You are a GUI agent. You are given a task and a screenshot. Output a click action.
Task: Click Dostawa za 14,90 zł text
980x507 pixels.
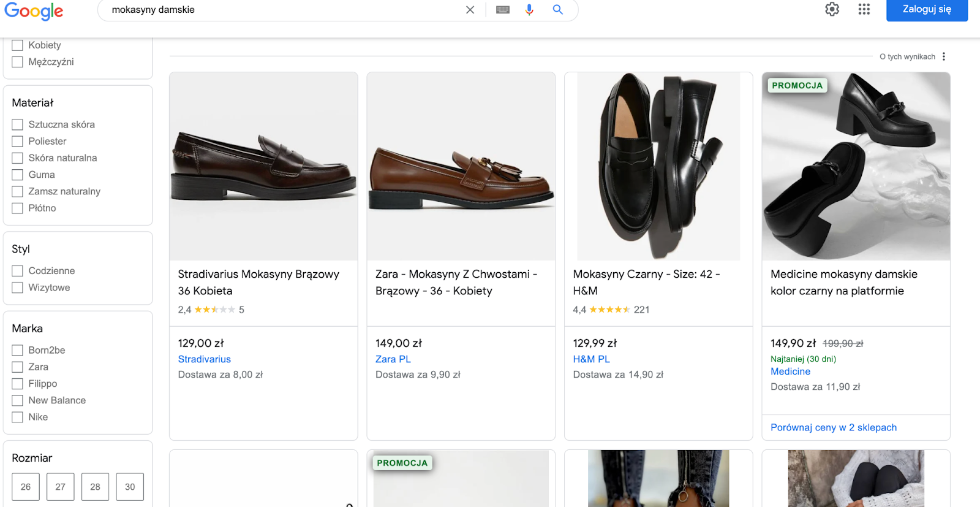pos(618,375)
